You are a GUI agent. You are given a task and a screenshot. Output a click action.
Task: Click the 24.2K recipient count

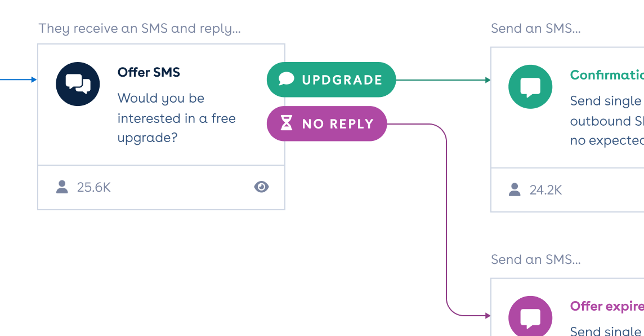click(545, 190)
